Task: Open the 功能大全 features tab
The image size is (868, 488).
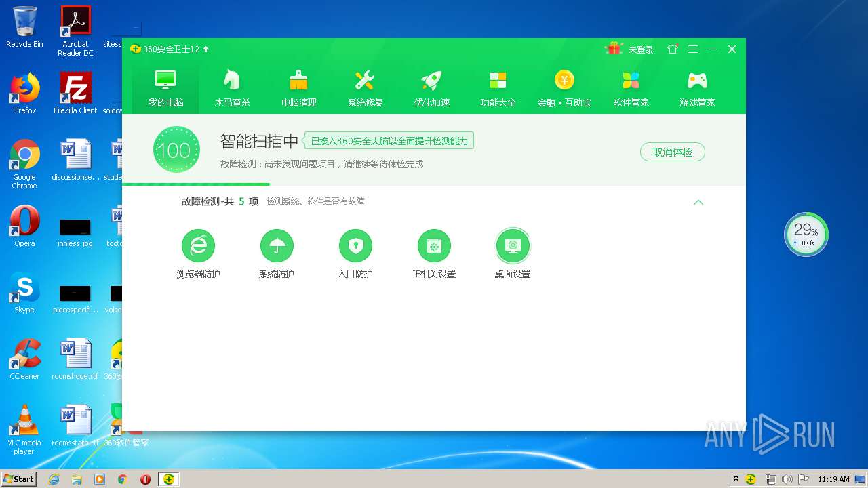Action: click(498, 88)
